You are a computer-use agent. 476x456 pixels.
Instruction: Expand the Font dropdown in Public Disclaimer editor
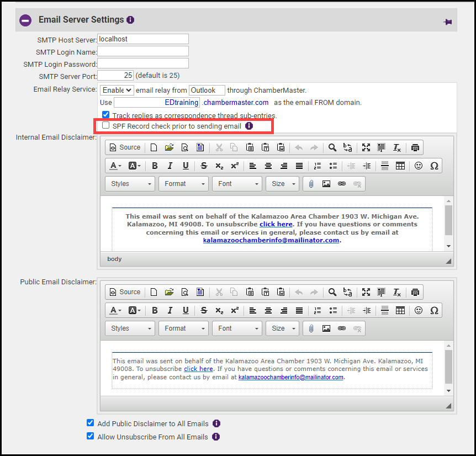[237, 328]
